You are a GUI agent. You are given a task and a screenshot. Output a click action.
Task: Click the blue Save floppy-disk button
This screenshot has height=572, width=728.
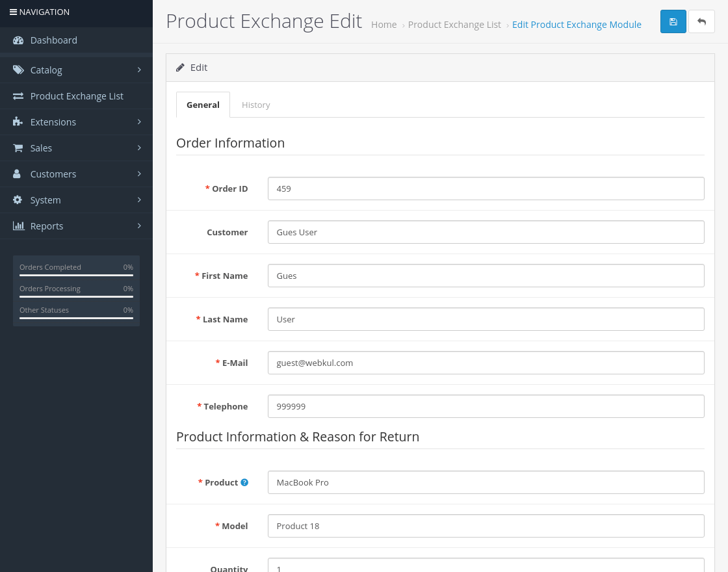pos(673,21)
